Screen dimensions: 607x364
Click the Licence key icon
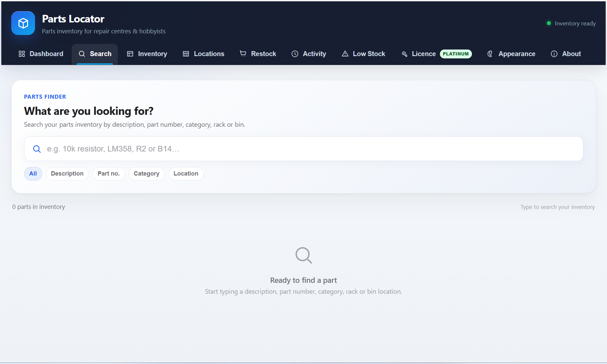pos(405,54)
